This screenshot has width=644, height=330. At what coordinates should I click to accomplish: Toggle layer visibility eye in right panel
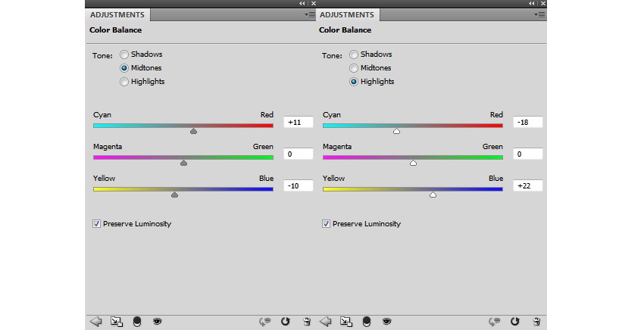pyautogui.click(x=387, y=322)
